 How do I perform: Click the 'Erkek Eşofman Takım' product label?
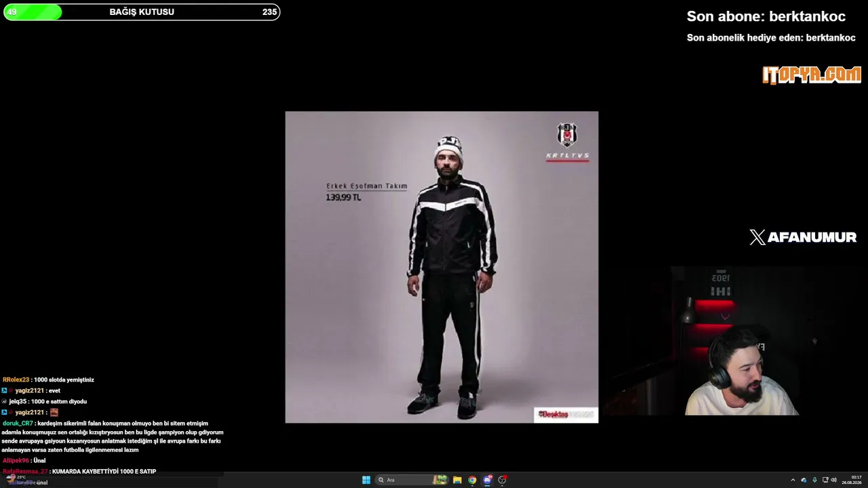(x=367, y=186)
